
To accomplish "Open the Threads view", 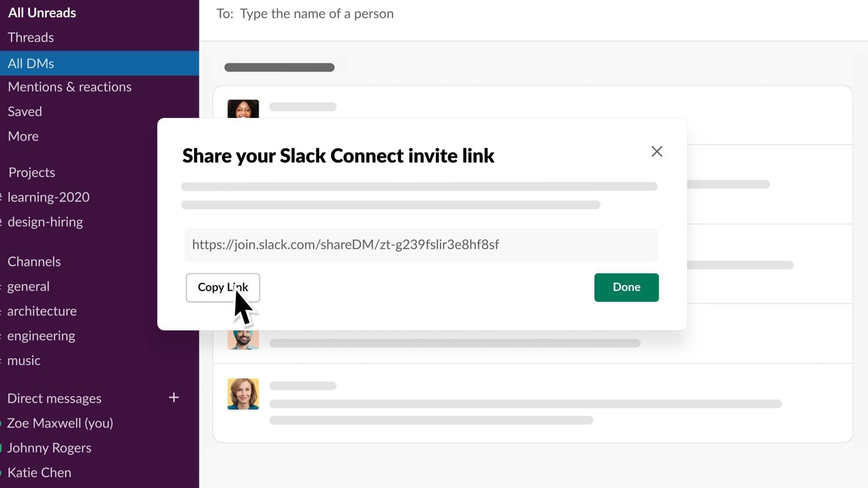I will (30, 38).
